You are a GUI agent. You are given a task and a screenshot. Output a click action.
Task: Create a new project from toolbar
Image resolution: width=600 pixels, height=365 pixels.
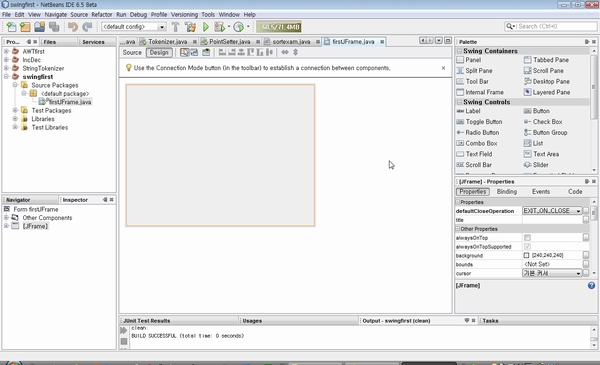pos(25,27)
